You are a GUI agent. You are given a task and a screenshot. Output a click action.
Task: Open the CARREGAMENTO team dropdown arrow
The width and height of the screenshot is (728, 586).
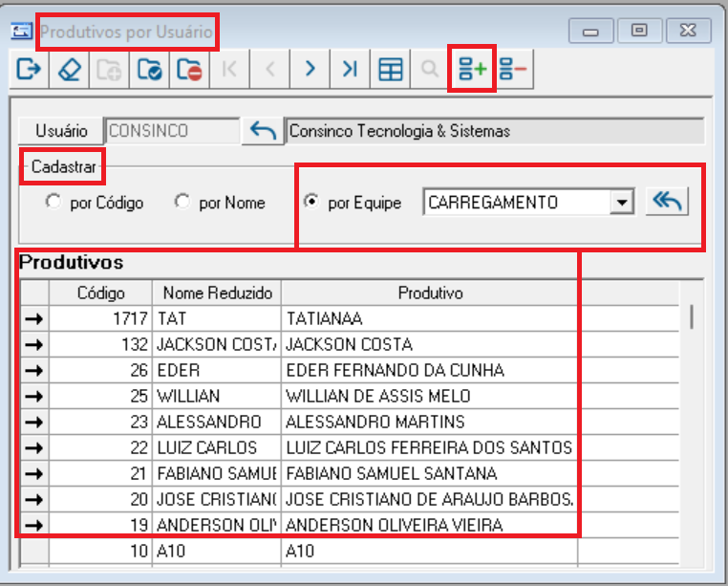point(622,203)
